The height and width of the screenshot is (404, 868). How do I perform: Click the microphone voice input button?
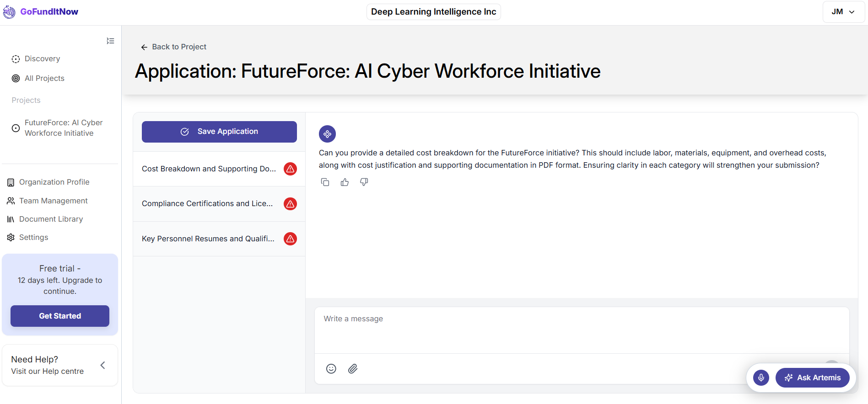[761, 377]
